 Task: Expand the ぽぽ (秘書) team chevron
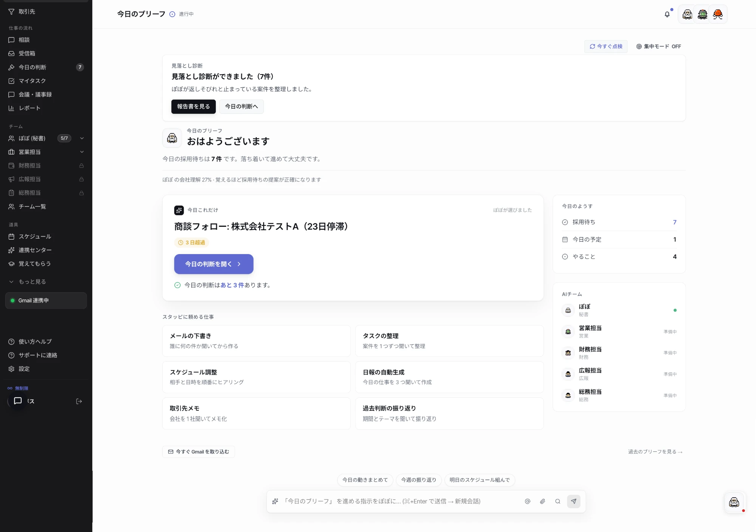tap(82, 138)
